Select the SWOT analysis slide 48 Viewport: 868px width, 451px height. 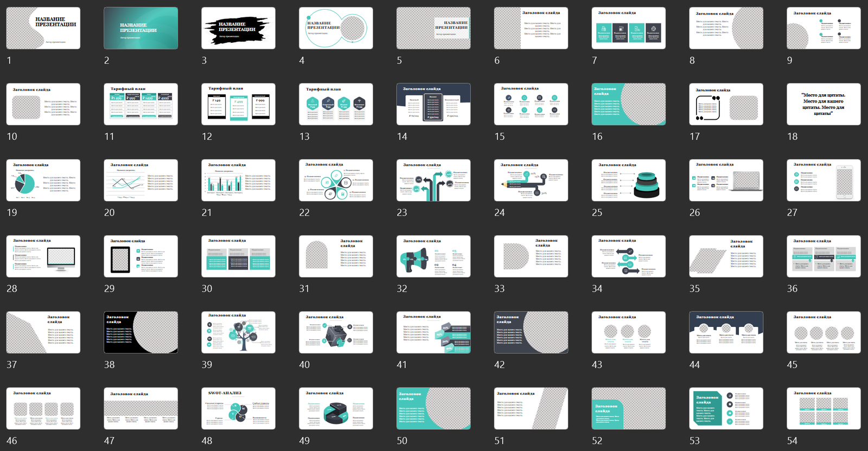click(238, 409)
